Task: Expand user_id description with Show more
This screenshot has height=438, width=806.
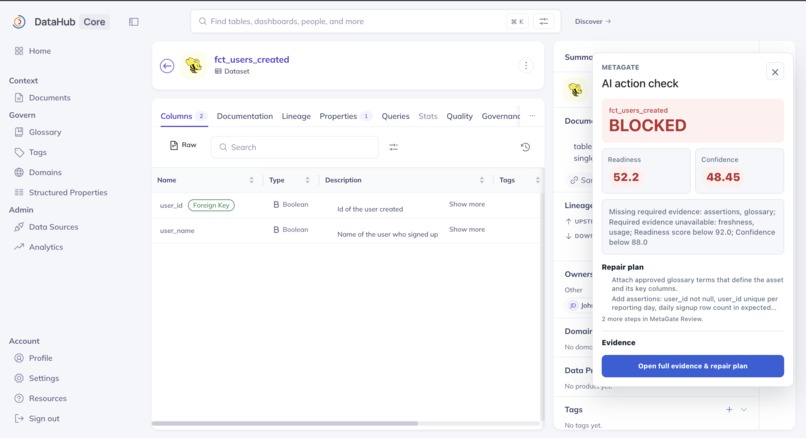Action: point(467,204)
